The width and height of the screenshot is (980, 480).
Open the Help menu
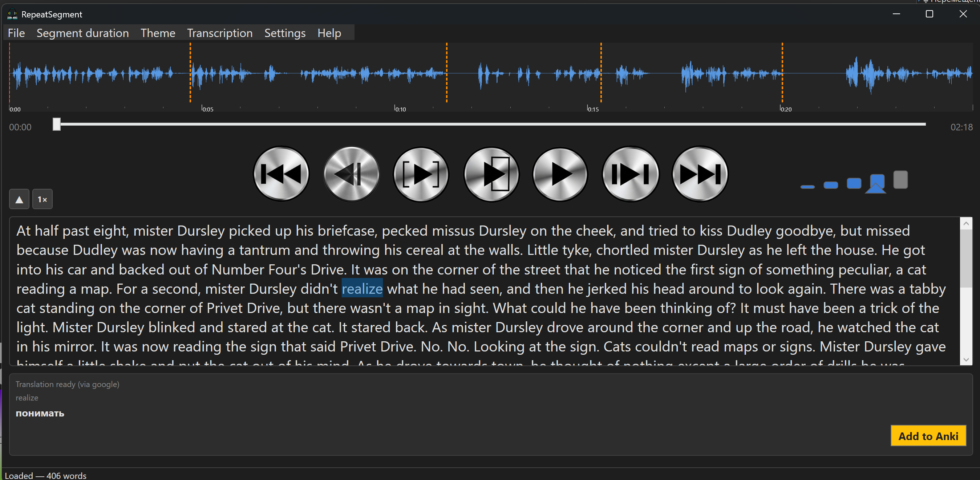[x=329, y=33]
